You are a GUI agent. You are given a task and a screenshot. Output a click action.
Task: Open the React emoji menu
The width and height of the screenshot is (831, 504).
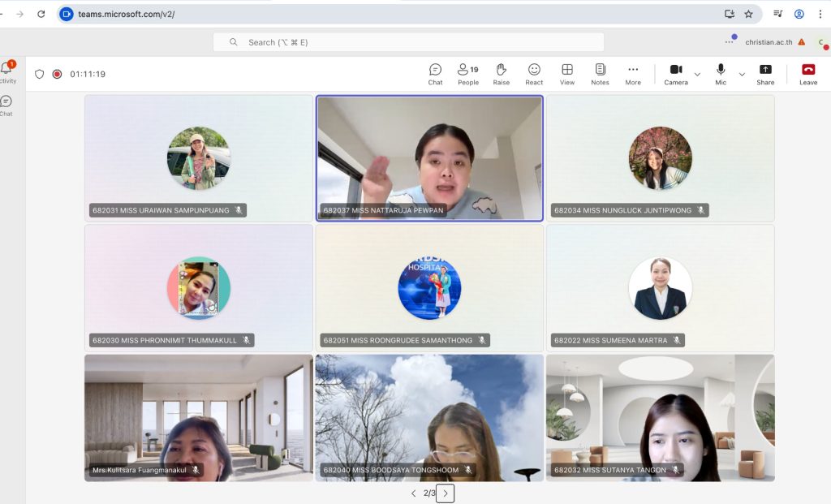(534, 74)
